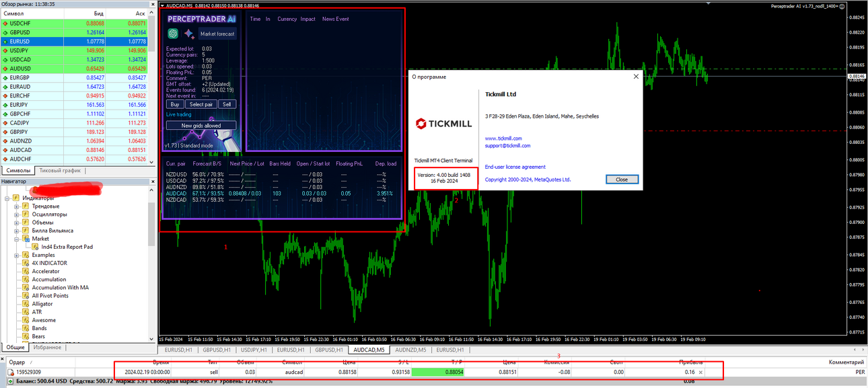
Task: Click the Awesome indicator icon
Action: (26, 320)
